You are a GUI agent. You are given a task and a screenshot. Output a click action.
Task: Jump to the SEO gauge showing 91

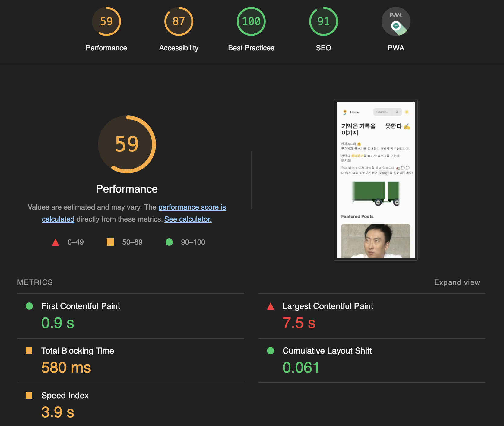coord(323,21)
